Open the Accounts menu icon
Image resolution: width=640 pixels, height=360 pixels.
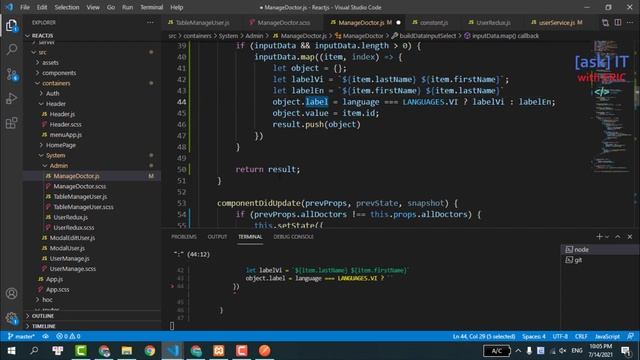(11, 293)
